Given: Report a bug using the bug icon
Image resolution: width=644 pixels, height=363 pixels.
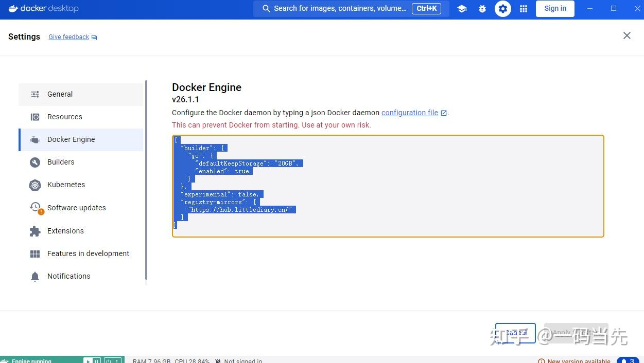Looking at the screenshot, I should point(482,9).
